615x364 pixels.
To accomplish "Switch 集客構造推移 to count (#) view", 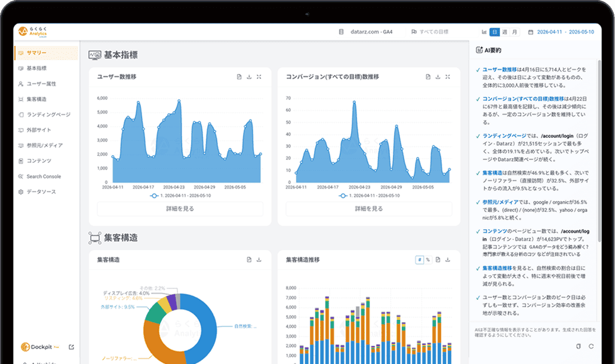I will 419,260.
